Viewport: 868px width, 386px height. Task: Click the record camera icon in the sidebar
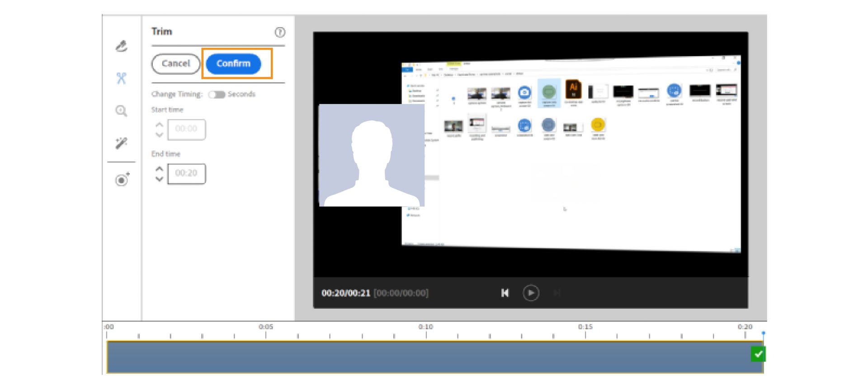[122, 179]
